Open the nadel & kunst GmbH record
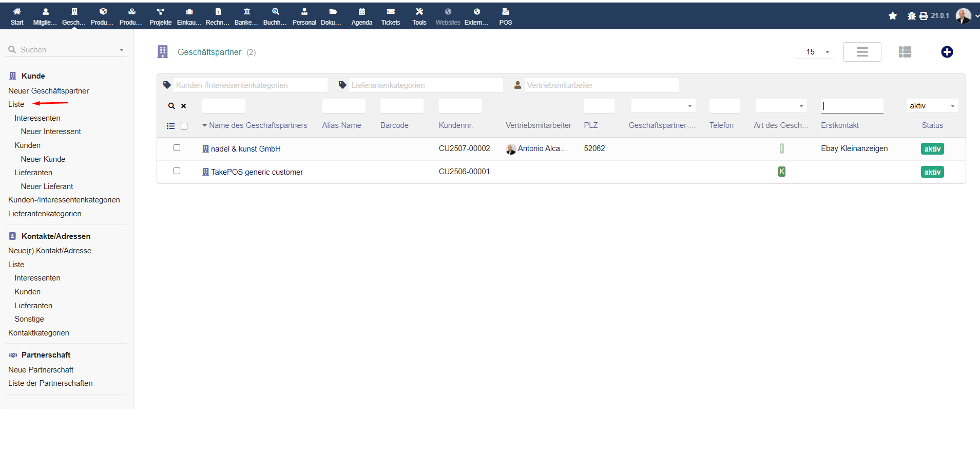Screen dimensions: 980x449 click(x=245, y=149)
